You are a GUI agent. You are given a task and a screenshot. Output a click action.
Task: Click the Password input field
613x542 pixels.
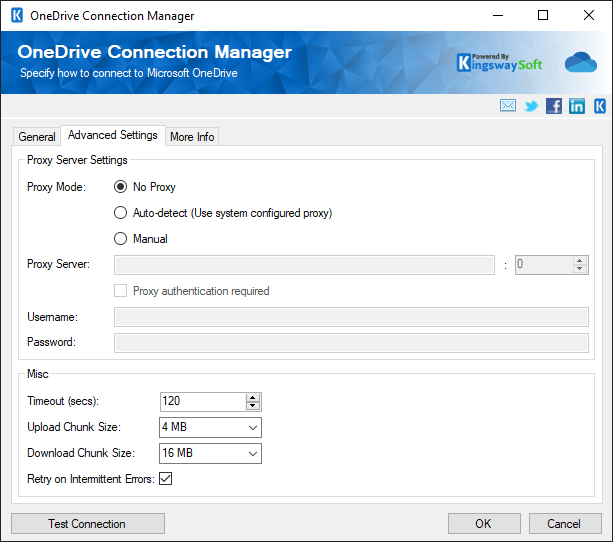[x=351, y=343]
